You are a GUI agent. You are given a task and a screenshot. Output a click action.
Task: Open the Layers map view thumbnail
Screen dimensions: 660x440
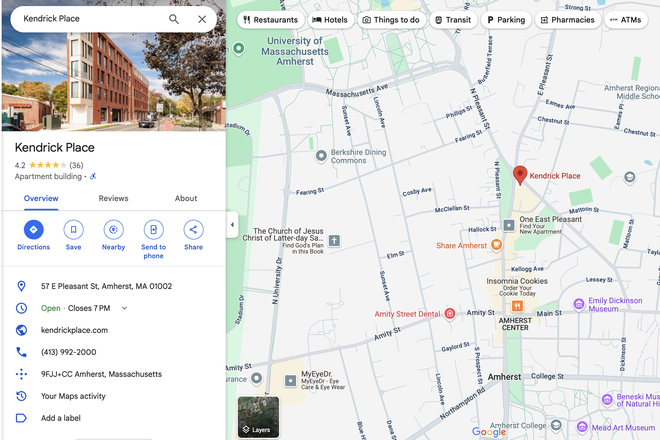pos(258,417)
